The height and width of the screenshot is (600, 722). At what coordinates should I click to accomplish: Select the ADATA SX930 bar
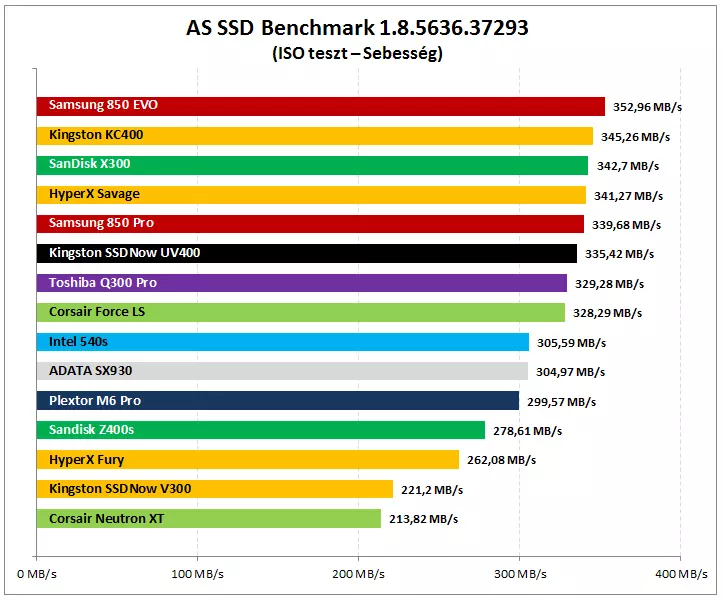pyautogui.click(x=282, y=371)
